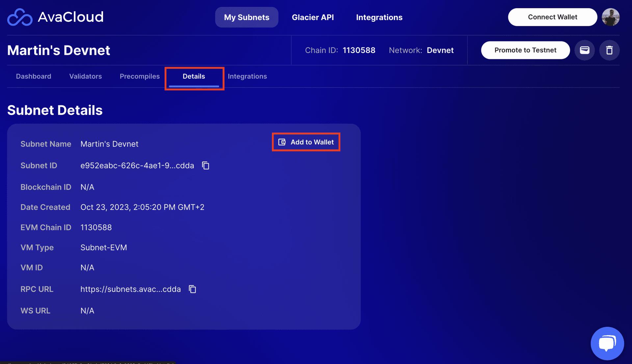Click Promote to Testnet button

[x=525, y=50]
